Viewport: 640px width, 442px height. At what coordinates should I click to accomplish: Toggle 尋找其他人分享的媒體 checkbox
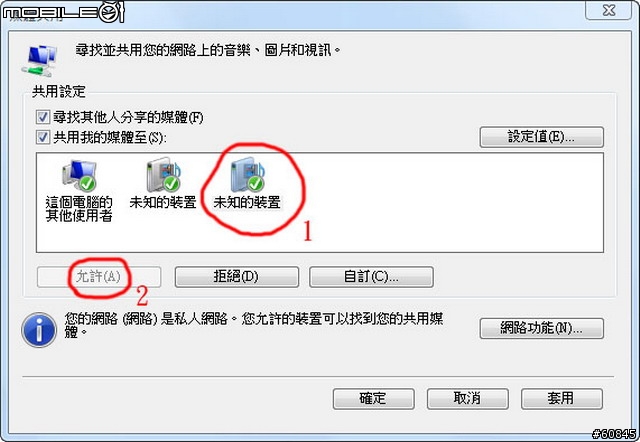43,118
